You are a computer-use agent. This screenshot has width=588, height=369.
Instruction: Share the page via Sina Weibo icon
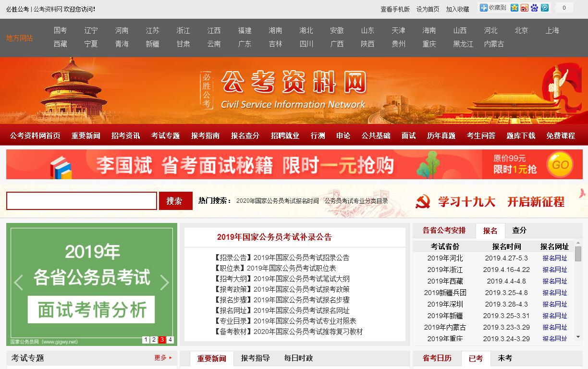click(525, 8)
